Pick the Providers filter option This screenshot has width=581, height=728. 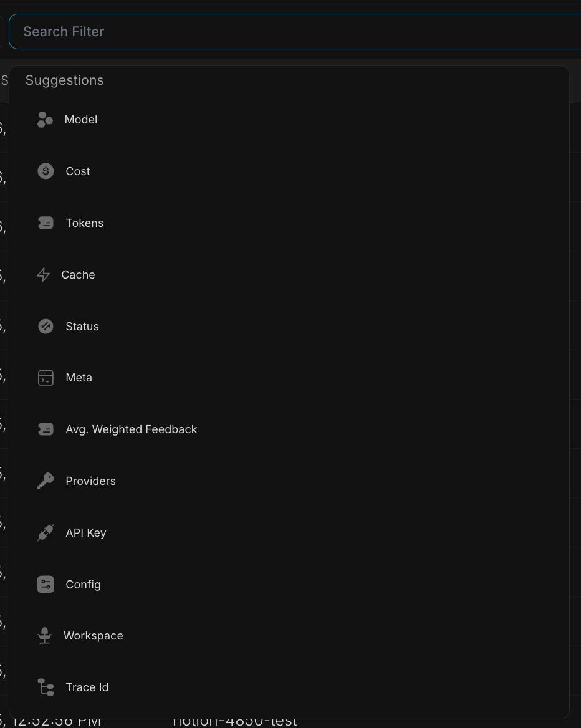(x=289, y=481)
